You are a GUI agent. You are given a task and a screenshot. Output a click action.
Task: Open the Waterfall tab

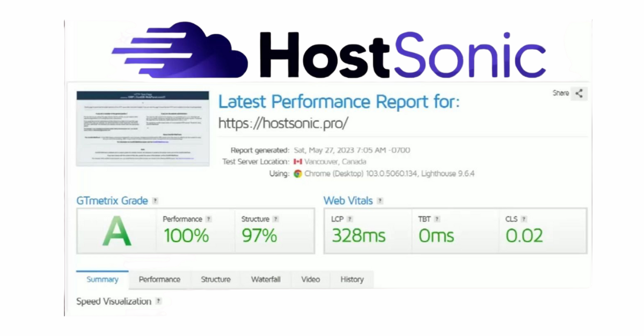[x=266, y=279]
